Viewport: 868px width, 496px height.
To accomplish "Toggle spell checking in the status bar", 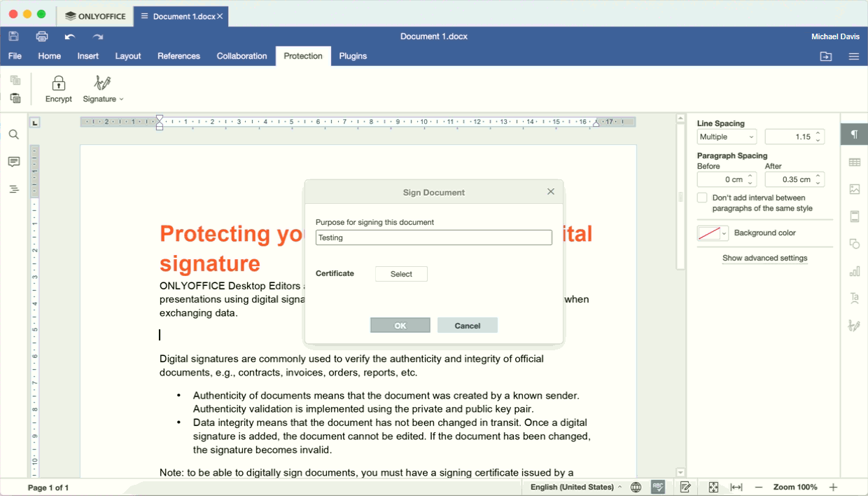I will point(657,486).
